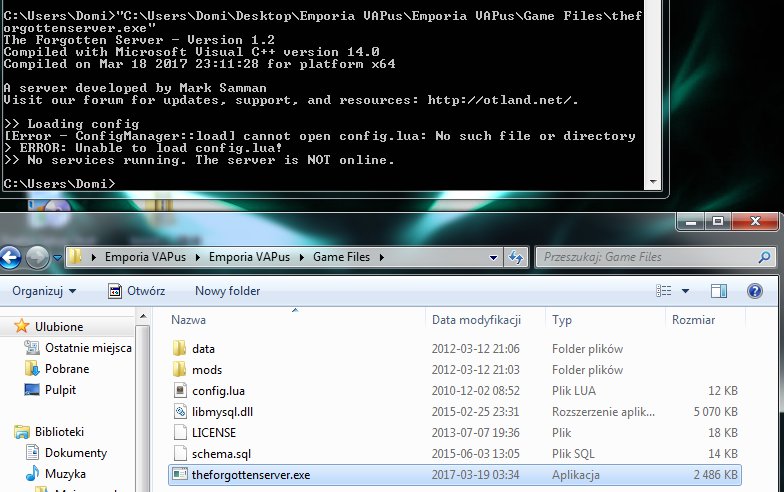784x492 pixels.
Task: Click theforgottenserver.exe file name
Action: (251, 475)
